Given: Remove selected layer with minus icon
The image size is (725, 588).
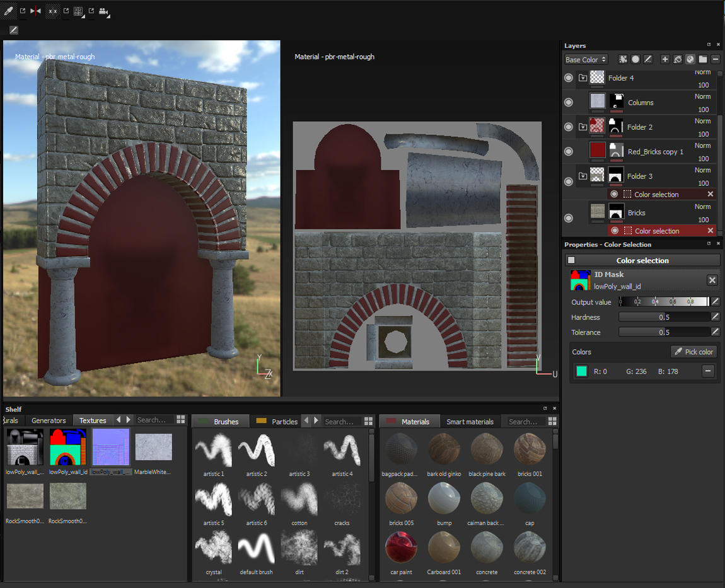Looking at the screenshot, I should pyautogui.click(x=716, y=59).
